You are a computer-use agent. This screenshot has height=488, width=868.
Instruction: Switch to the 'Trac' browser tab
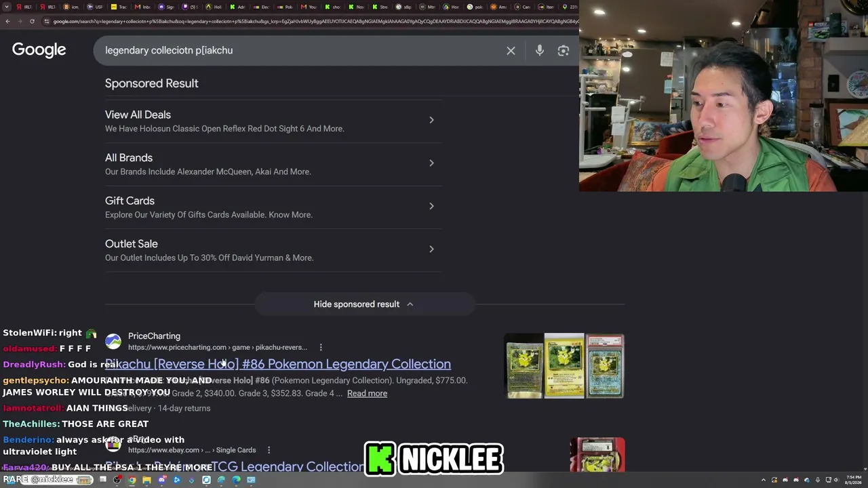pyautogui.click(x=119, y=7)
